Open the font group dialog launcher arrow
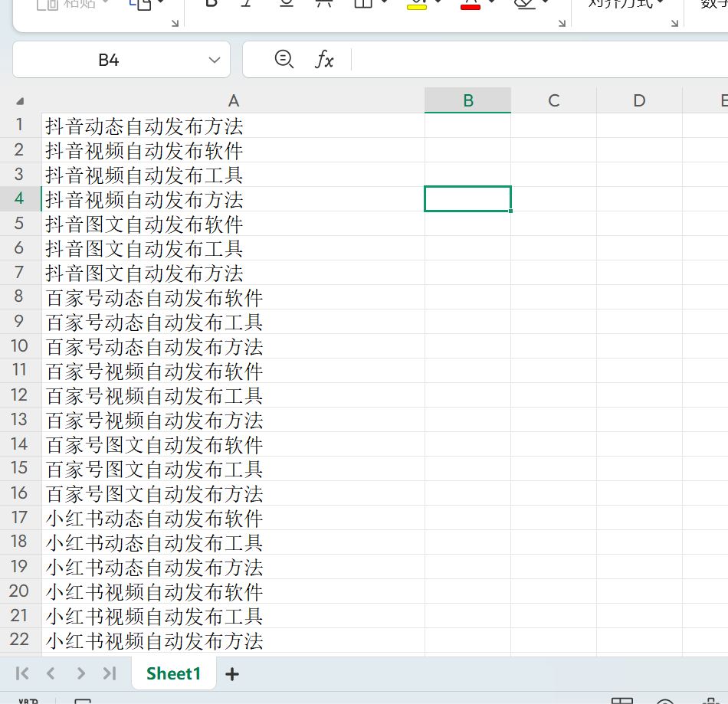Screen dimensions: 728x704 click(562, 23)
